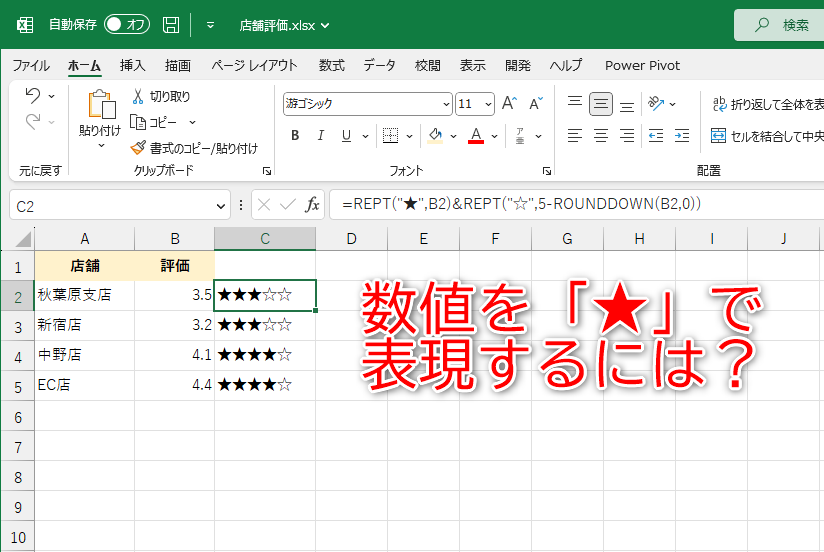Increase font size with larger A icon

(x=509, y=103)
